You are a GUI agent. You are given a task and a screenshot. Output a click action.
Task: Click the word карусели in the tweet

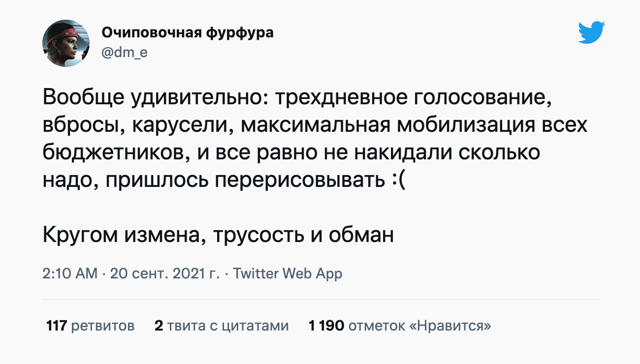179,125
